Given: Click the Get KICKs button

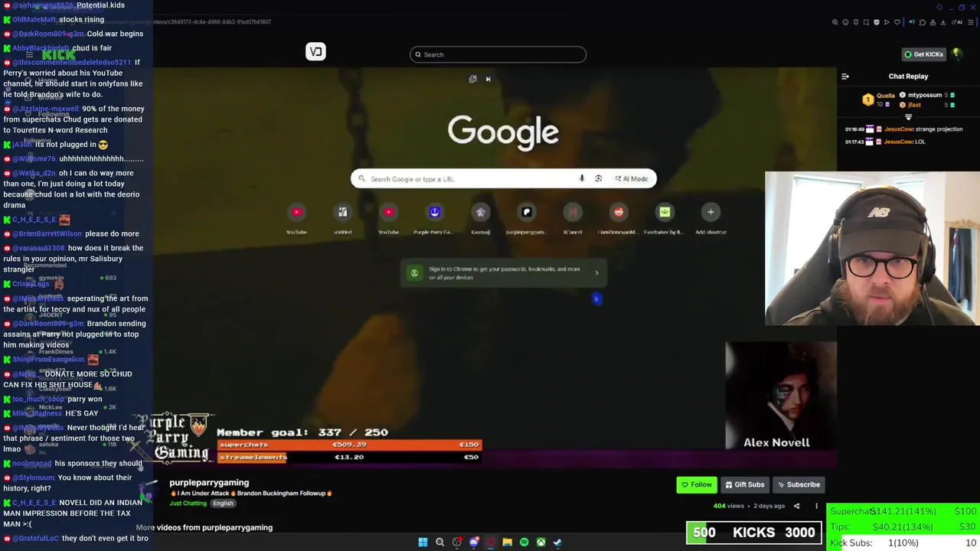Looking at the screenshot, I should [x=923, y=54].
